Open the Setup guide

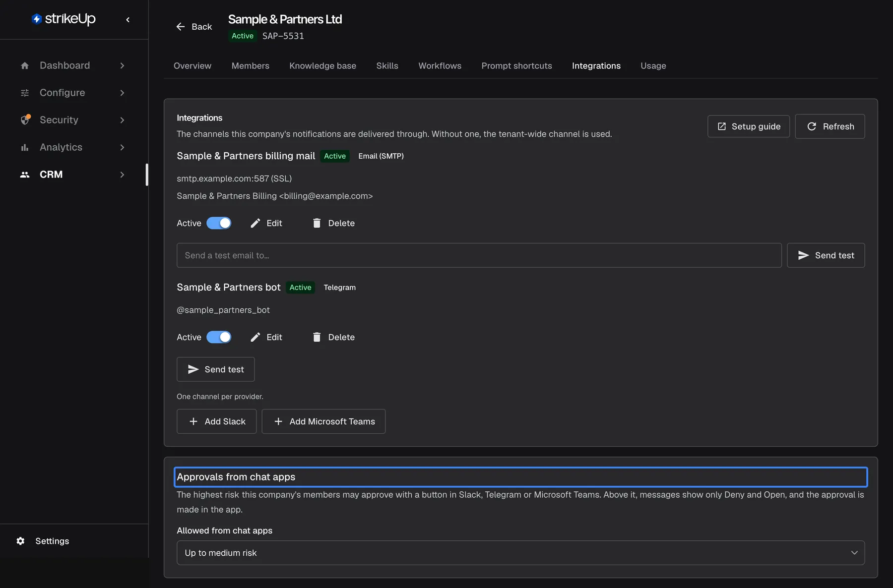749,126
